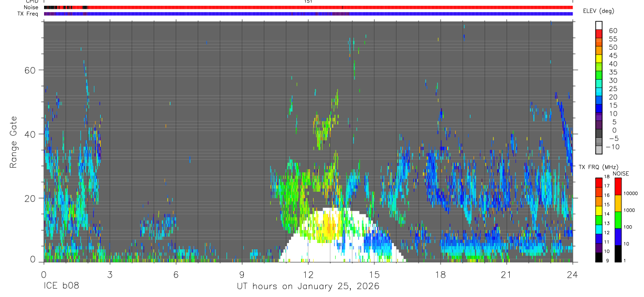The width and height of the screenshot is (644, 297).
Task: Click the "20" tick label on the Range Gate axis
Action: pos(30,198)
